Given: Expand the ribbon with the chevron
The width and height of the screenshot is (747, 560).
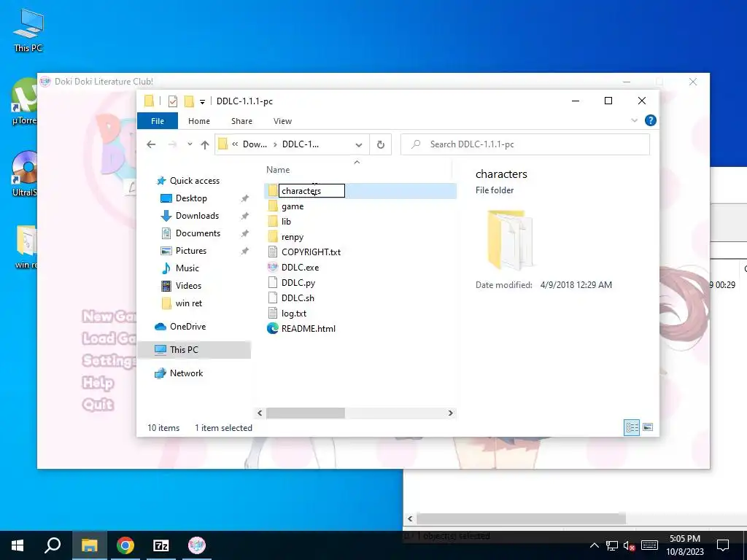Looking at the screenshot, I should (x=634, y=120).
